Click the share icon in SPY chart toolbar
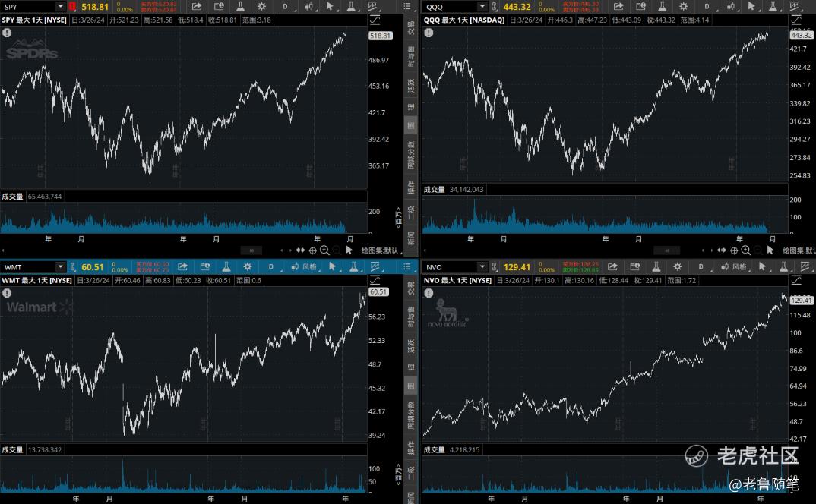This screenshot has width=816, height=504. coord(196,6)
